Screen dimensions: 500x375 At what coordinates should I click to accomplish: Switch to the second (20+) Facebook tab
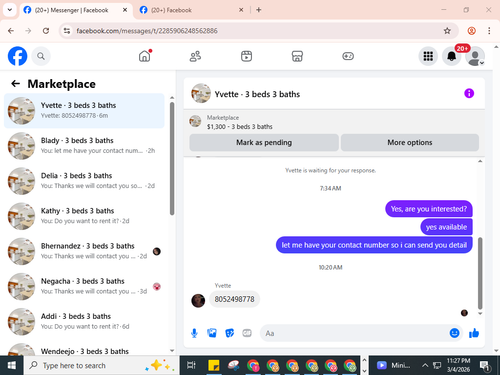(x=192, y=10)
